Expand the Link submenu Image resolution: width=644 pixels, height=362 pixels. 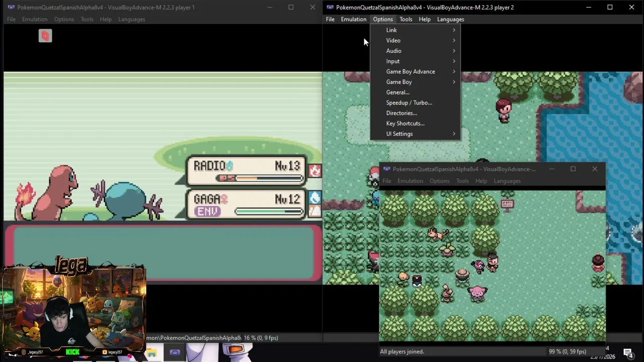click(415, 30)
